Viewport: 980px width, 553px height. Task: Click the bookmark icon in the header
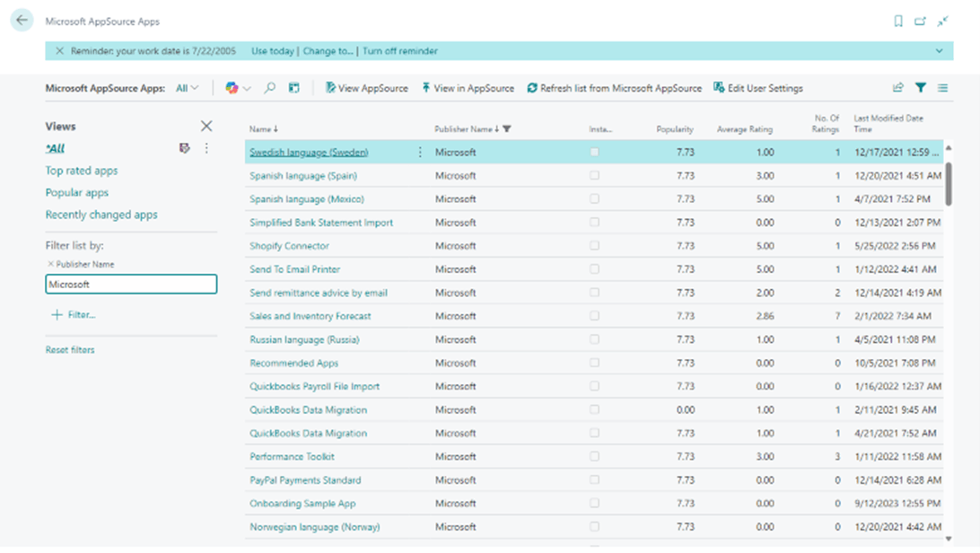coord(898,22)
